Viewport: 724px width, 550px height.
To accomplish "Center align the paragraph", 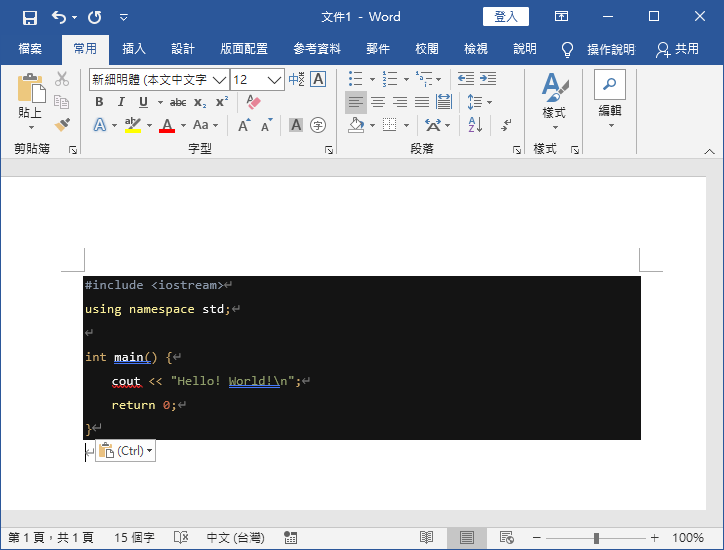I will pos(378,102).
